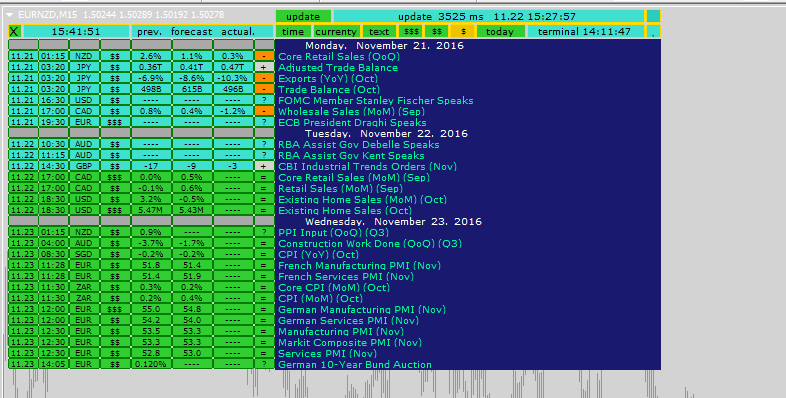Click the -10.3% actual value cell
This screenshot has height=398, width=786.
point(233,78)
